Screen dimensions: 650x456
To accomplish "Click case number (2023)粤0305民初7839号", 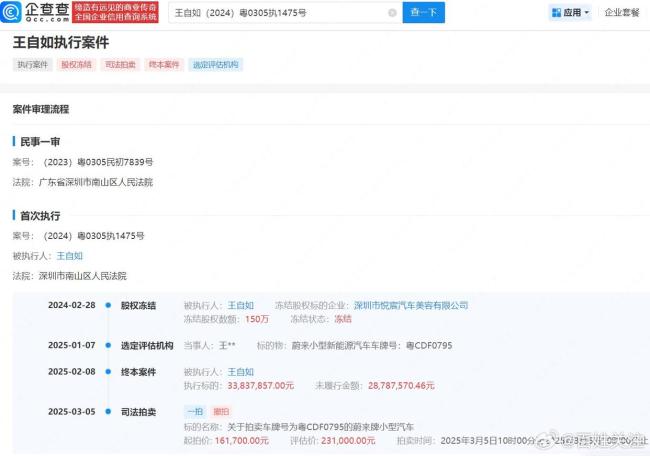I will [98, 162].
